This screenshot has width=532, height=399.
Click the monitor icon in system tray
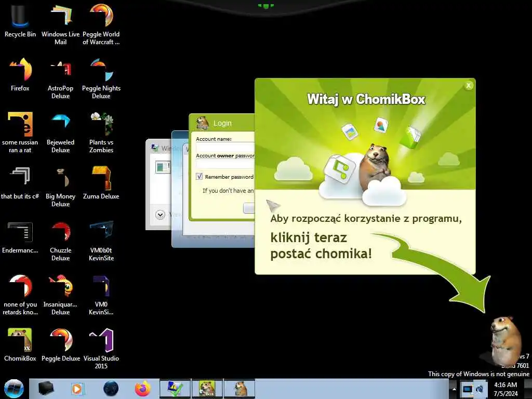click(x=468, y=389)
